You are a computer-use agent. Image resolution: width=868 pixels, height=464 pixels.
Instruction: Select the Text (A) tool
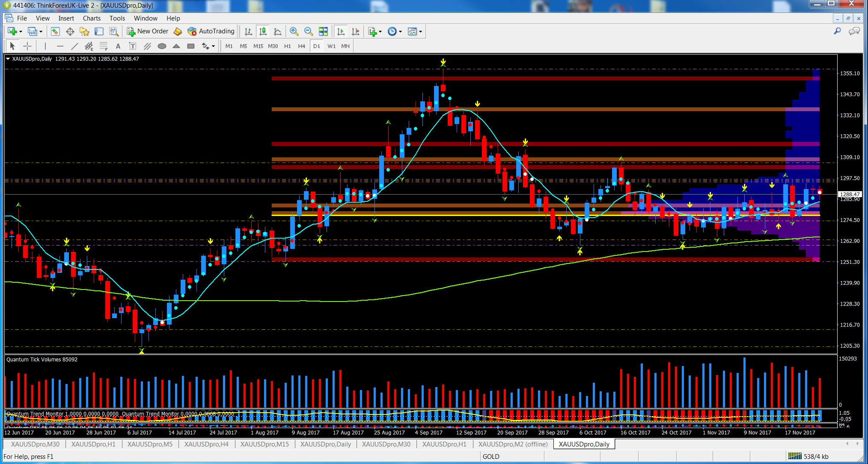pos(118,46)
